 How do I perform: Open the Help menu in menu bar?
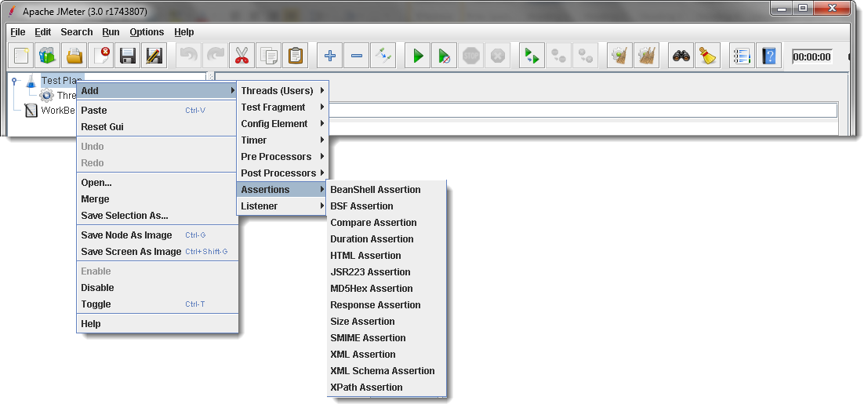183,32
